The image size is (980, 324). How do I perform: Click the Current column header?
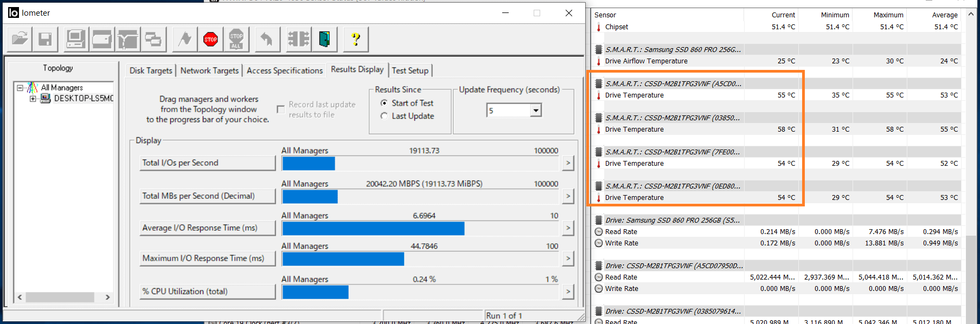pyautogui.click(x=771, y=15)
